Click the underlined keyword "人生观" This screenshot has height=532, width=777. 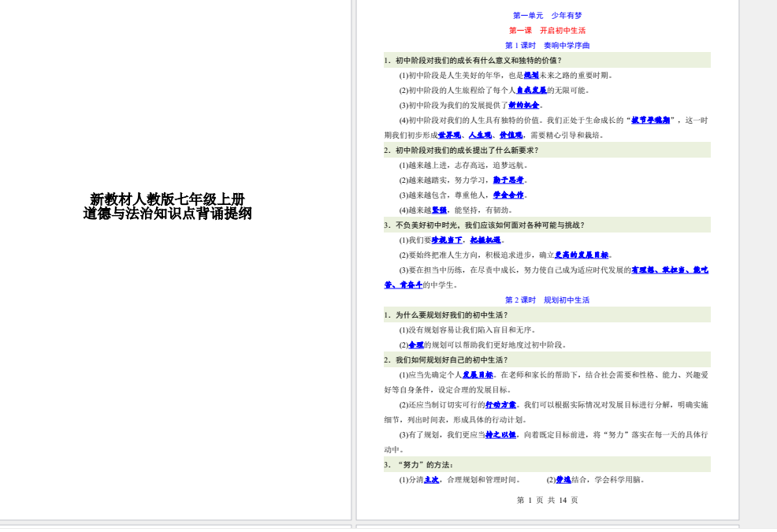(x=480, y=135)
